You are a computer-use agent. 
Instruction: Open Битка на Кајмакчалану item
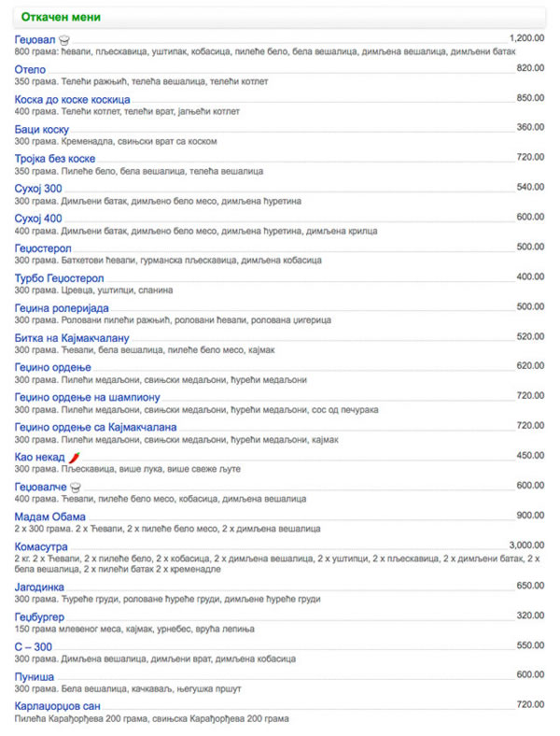coord(72,338)
